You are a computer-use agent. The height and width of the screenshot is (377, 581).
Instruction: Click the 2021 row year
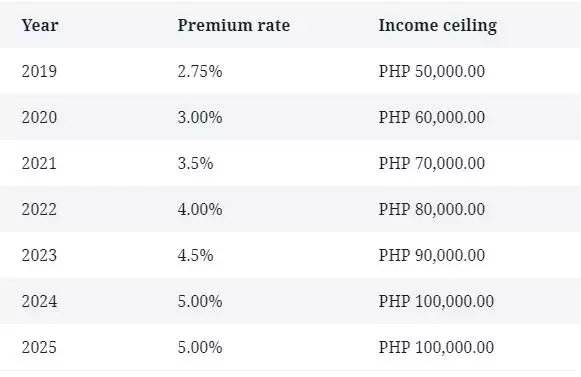tap(39, 163)
